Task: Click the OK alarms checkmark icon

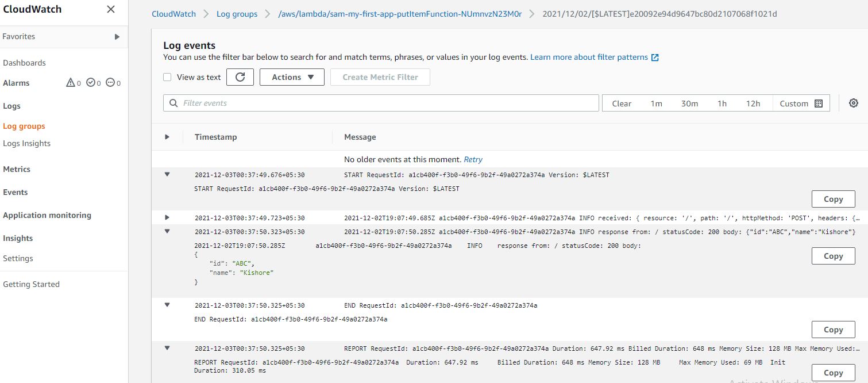Action: (x=91, y=83)
